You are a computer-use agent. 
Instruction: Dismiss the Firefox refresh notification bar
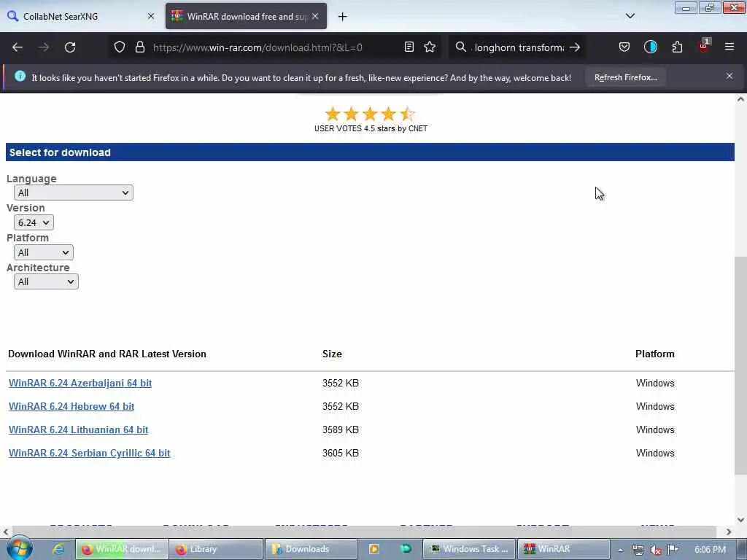click(x=729, y=76)
